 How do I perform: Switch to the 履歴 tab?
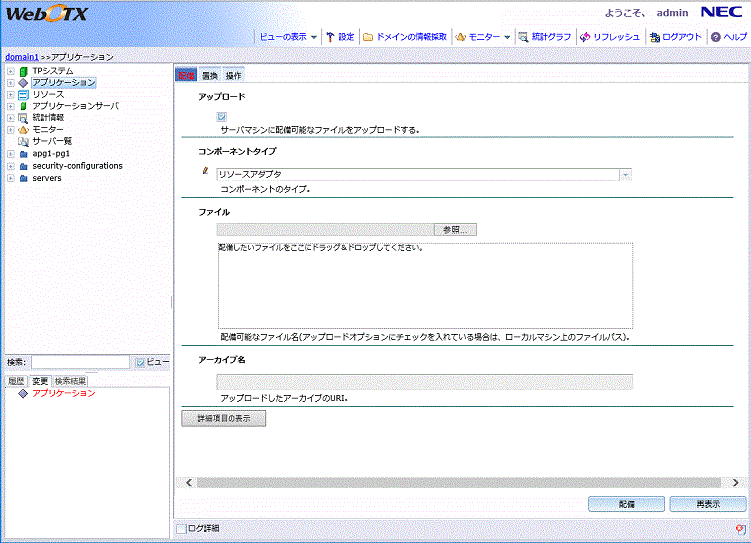coord(16,381)
